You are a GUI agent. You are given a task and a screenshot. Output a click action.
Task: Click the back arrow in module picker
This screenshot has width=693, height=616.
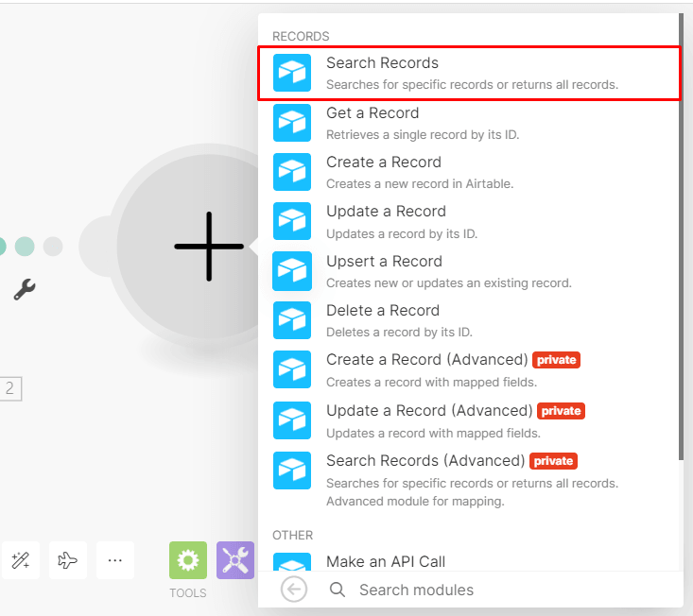[294, 590]
